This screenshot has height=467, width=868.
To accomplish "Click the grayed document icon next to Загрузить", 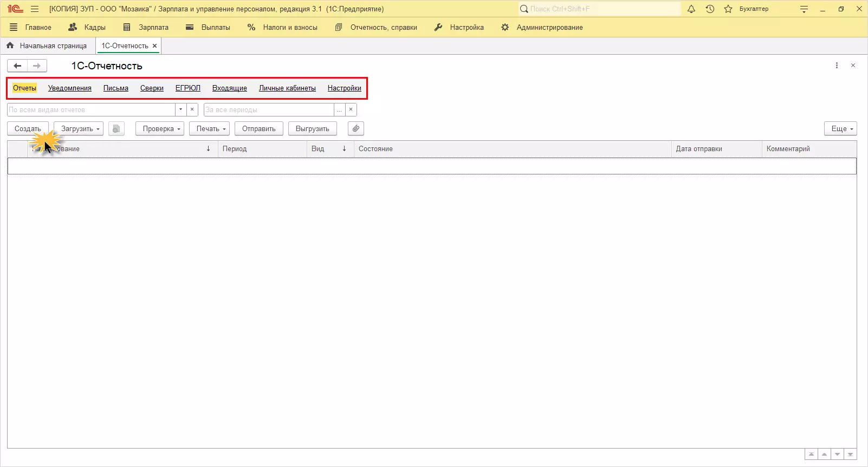I will coord(116,129).
